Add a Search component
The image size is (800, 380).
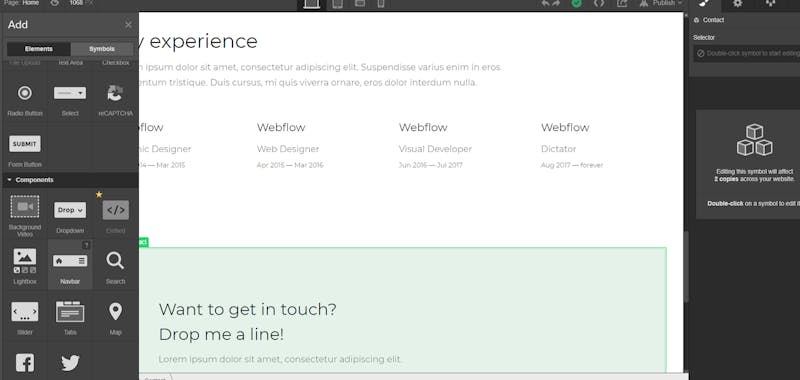pyautogui.click(x=115, y=264)
